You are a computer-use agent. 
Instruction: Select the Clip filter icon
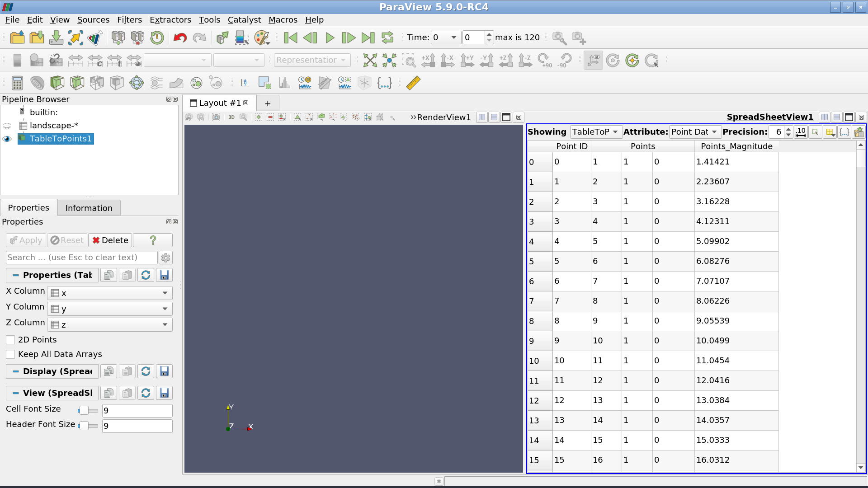click(x=57, y=83)
